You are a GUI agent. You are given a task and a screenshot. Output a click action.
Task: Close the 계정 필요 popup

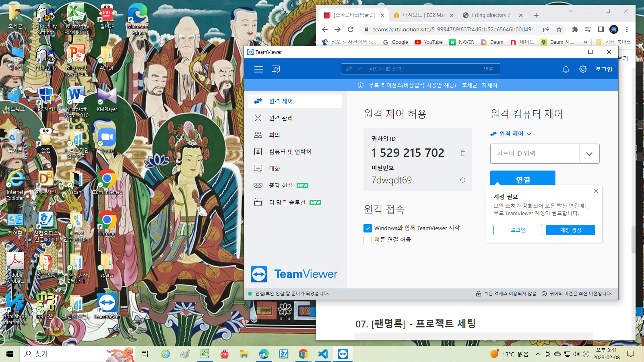click(x=596, y=191)
